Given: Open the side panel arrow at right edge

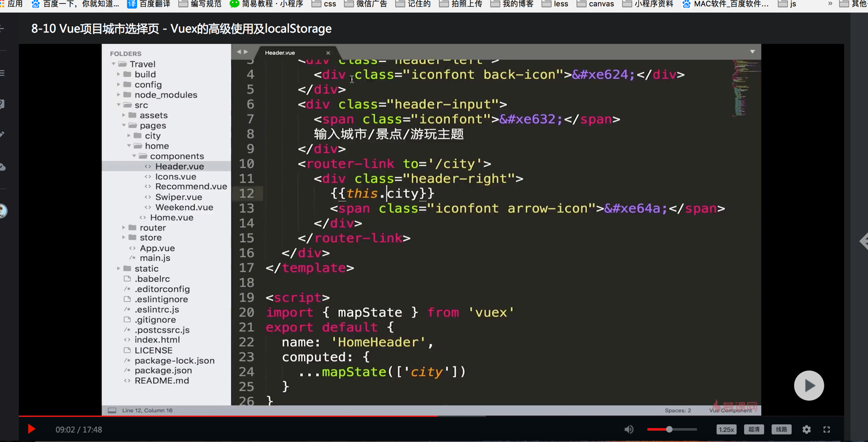Looking at the screenshot, I should coord(864,241).
